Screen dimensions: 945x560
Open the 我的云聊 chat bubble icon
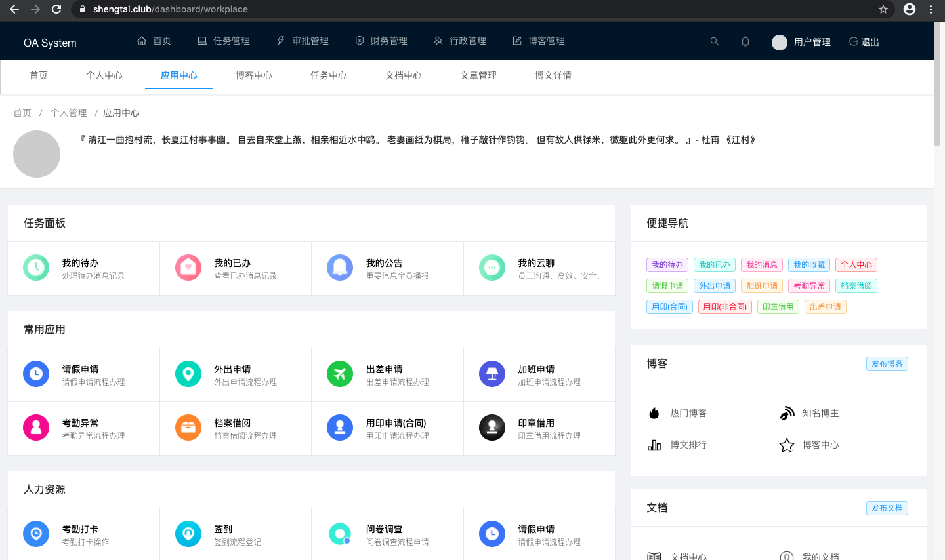(492, 268)
